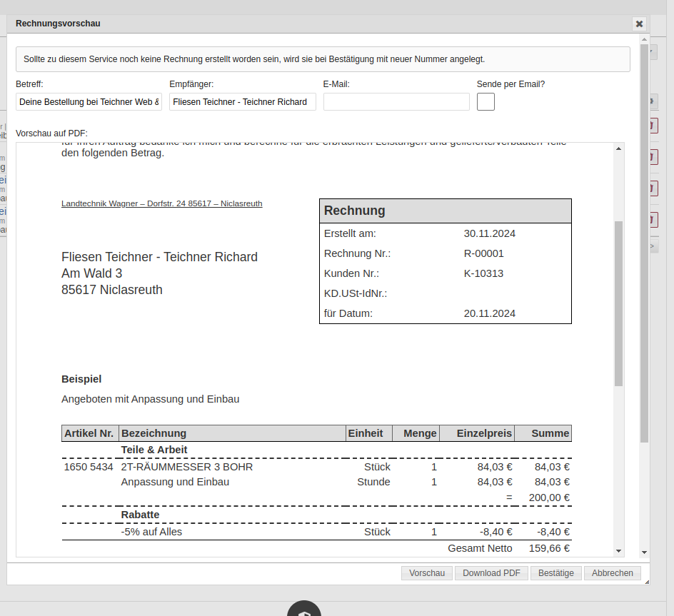Open the partially hidden dropdown behind dialog
674x616 pixels.
point(653,52)
